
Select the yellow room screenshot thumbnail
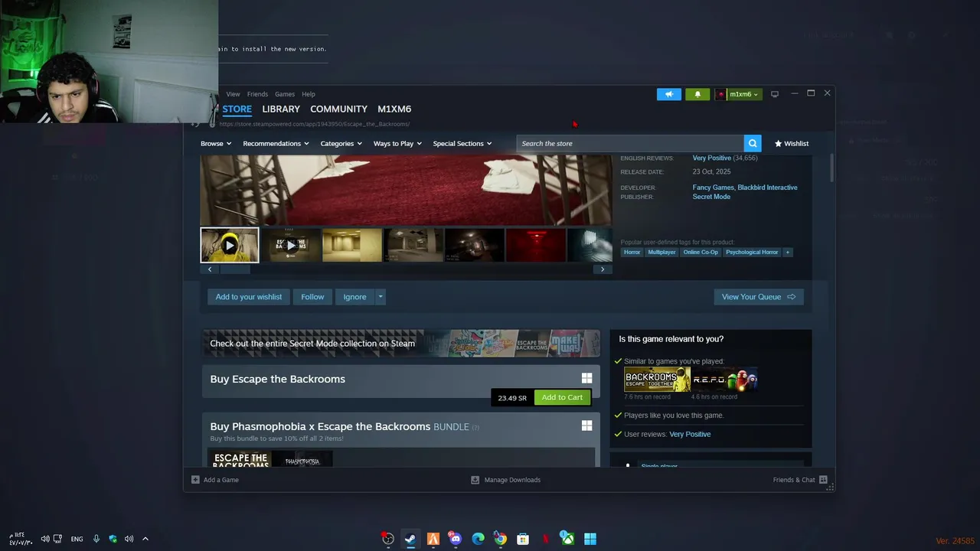click(352, 245)
